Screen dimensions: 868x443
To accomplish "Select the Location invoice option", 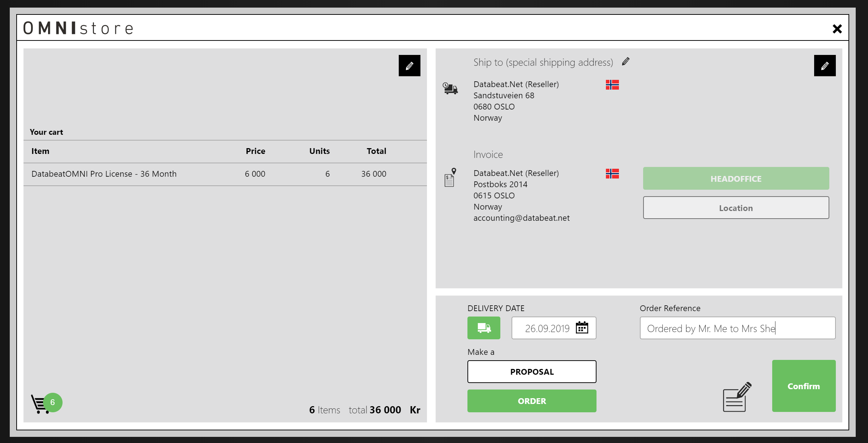I will point(736,208).
